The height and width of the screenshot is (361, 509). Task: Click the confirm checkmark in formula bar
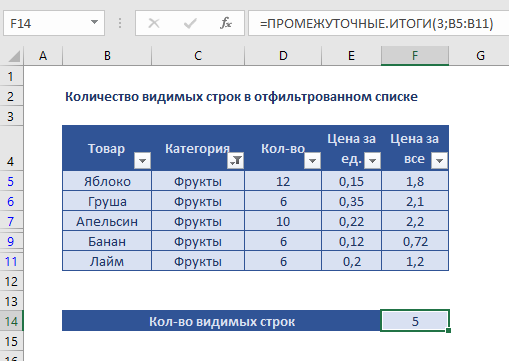190,23
